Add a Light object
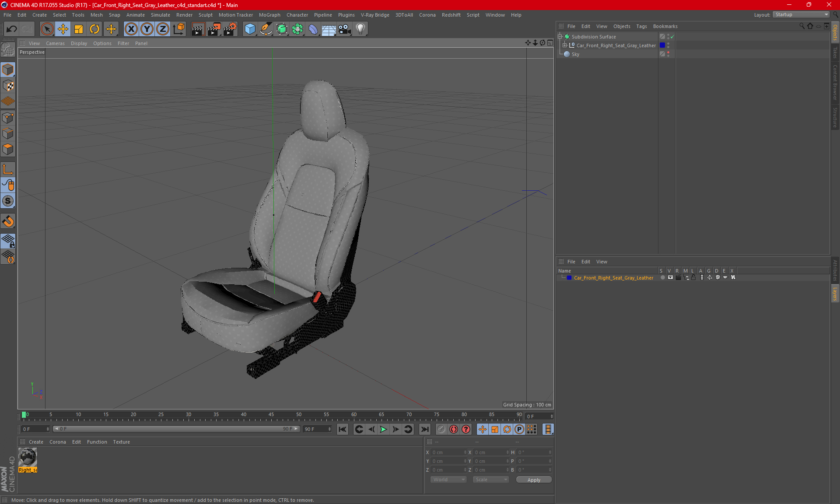840x504 pixels. tap(360, 29)
